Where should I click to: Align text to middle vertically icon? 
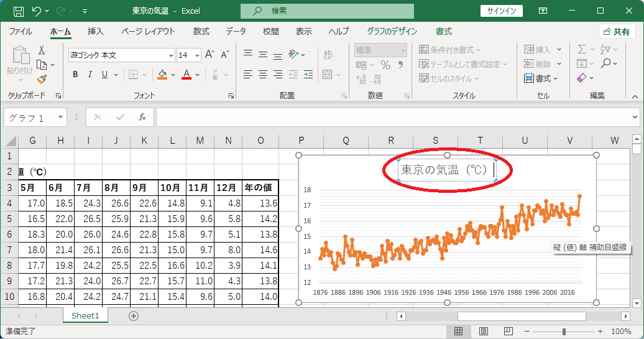263,54
